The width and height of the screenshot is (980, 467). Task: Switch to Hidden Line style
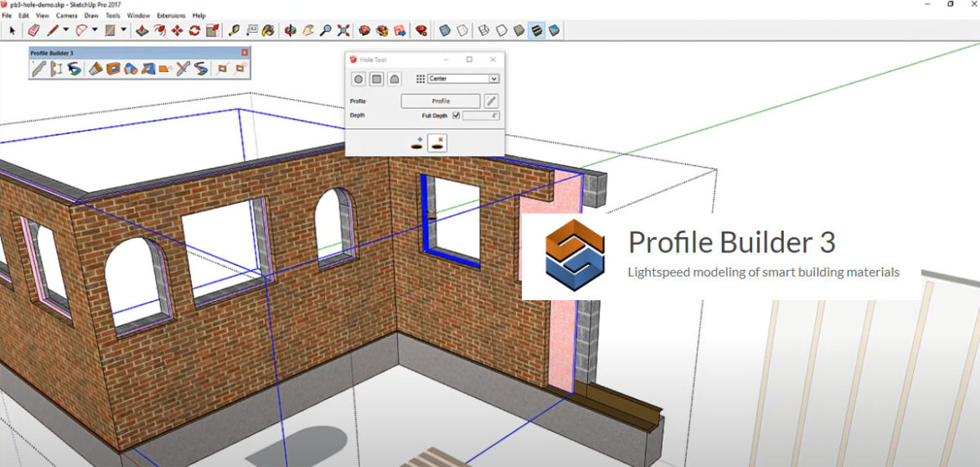point(501,30)
